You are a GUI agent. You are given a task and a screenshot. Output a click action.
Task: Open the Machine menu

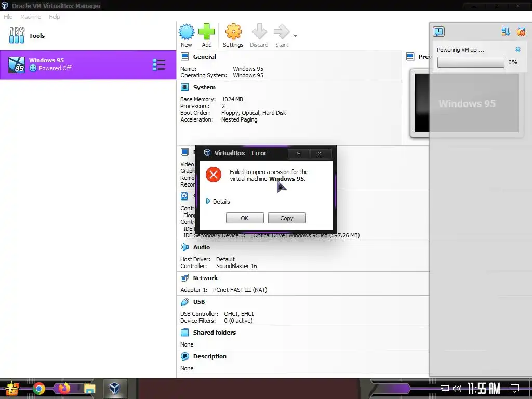coord(30,17)
